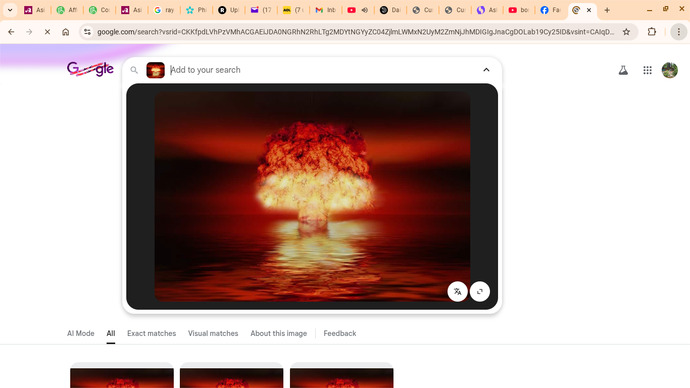The height and width of the screenshot is (388, 690).
Task: Select the small explosion thumbnail in search box
Action: 155,70
